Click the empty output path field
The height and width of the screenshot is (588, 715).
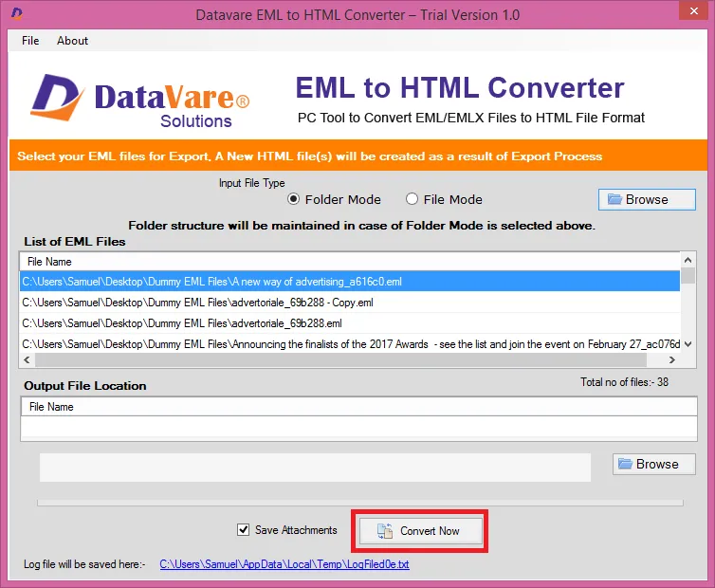315,468
